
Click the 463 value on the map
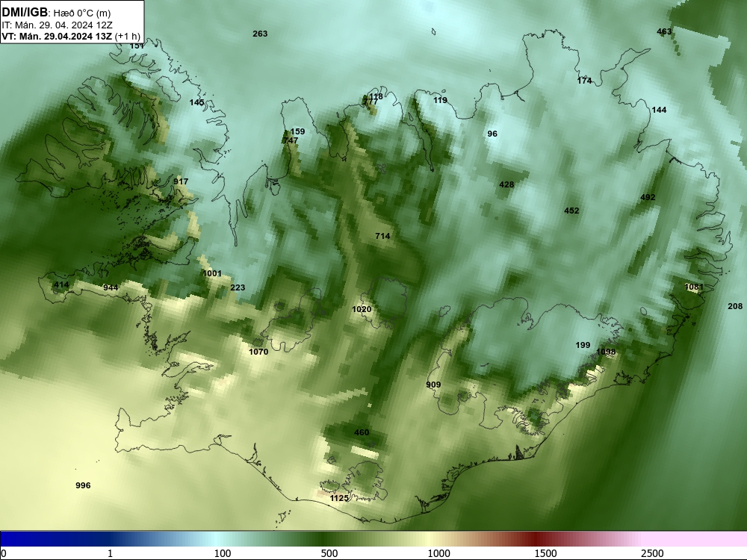tap(664, 31)
